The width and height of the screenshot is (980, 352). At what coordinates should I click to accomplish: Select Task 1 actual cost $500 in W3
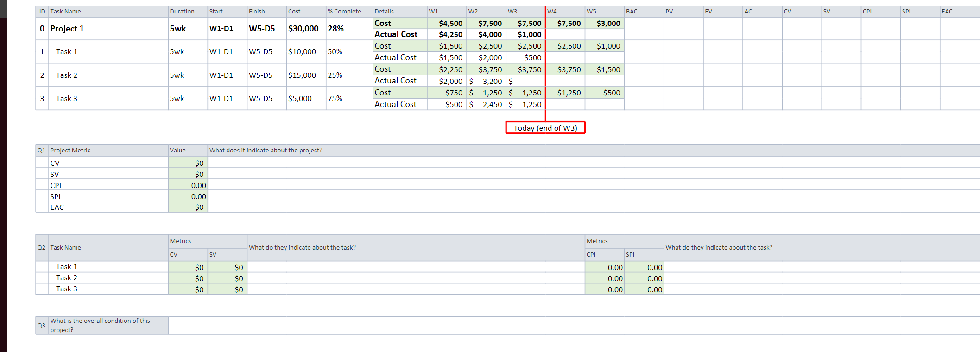(x=525, y=57)
